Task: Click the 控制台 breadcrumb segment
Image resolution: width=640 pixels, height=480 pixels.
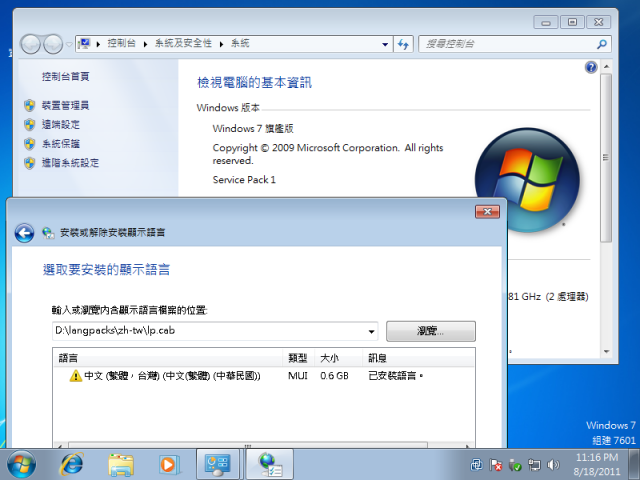Action: point(121,43)
